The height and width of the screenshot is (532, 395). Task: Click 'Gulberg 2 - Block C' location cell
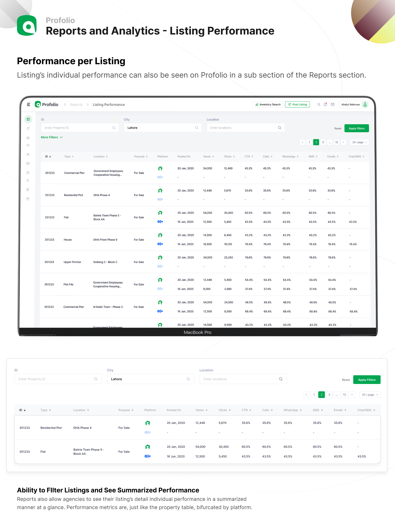click(105, 262)
